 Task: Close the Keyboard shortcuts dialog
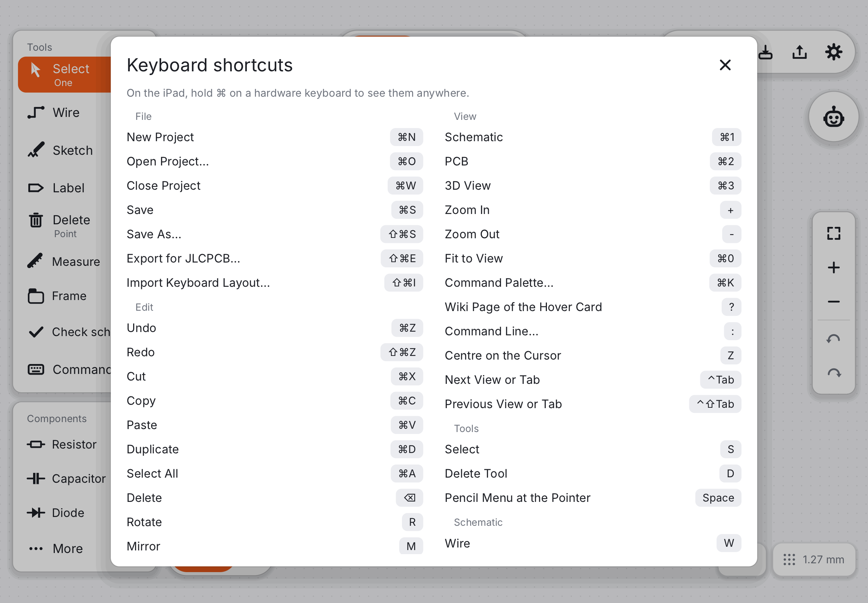[x=725, y=65]
